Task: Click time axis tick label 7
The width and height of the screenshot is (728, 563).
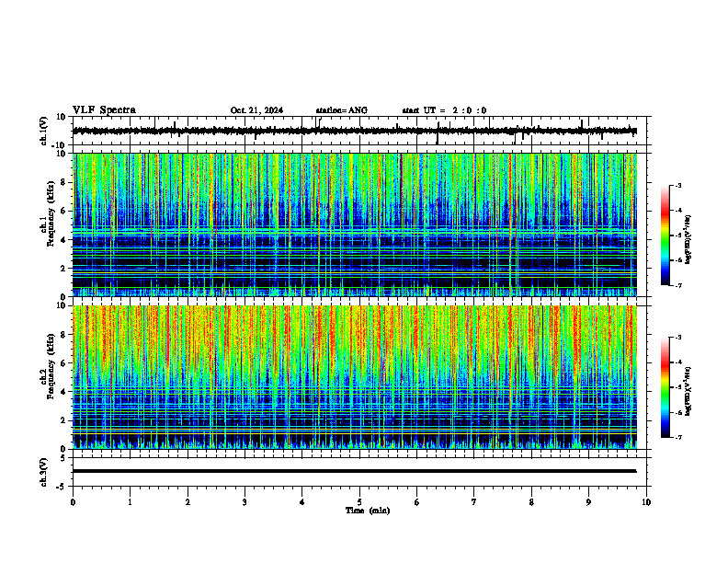Action: click(474, 502)
